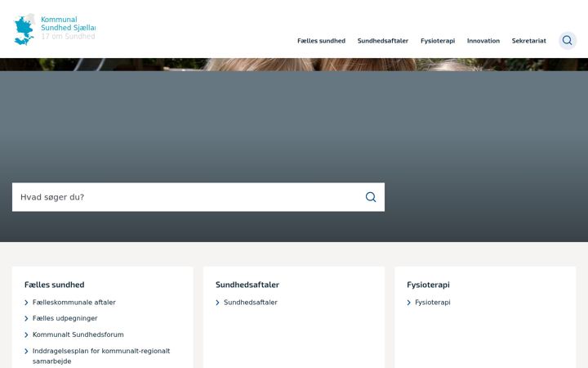
Task: Click the Fælles sundhed card heading
Action: [x=55, y=285]
